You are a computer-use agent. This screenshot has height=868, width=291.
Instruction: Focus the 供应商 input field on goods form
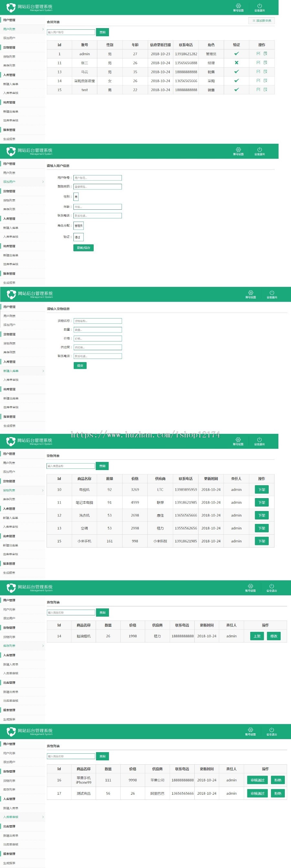pos(98,347)
